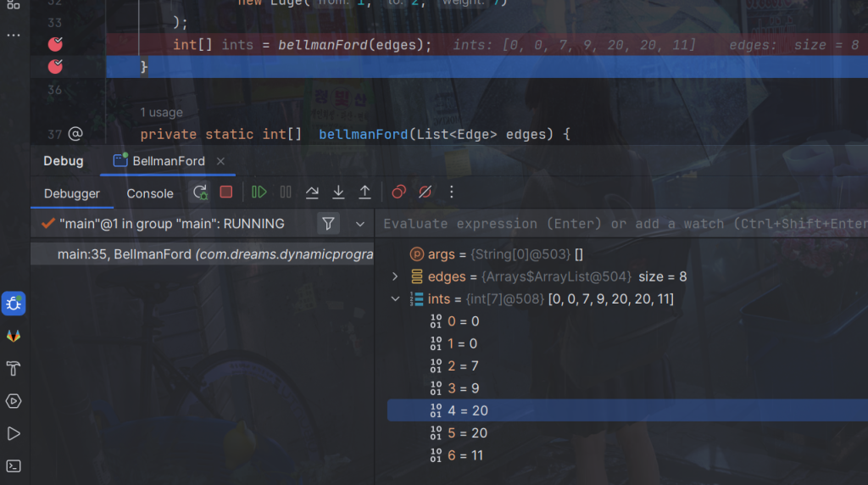868x485 pixels.
Task: Toggle the thread filter funnel button
Action: click(328, 224)
